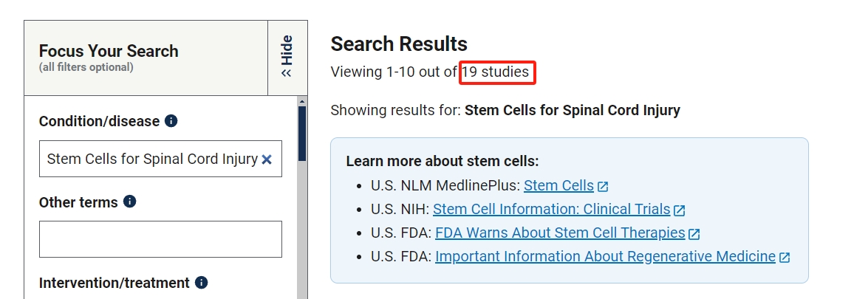Viewport: 868px width, 299px height.
Task: Click external-link icon after Clinical Trials link
Action: [680, 210]
